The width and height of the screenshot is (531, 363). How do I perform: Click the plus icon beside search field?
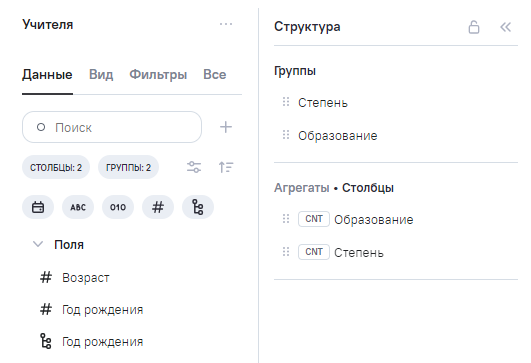pyautogui.click(x=226, y=127)
